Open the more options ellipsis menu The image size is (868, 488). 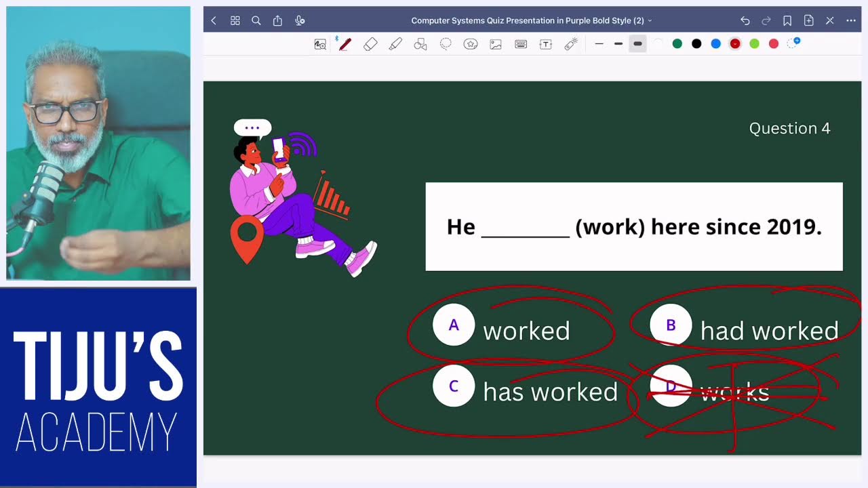851,21
